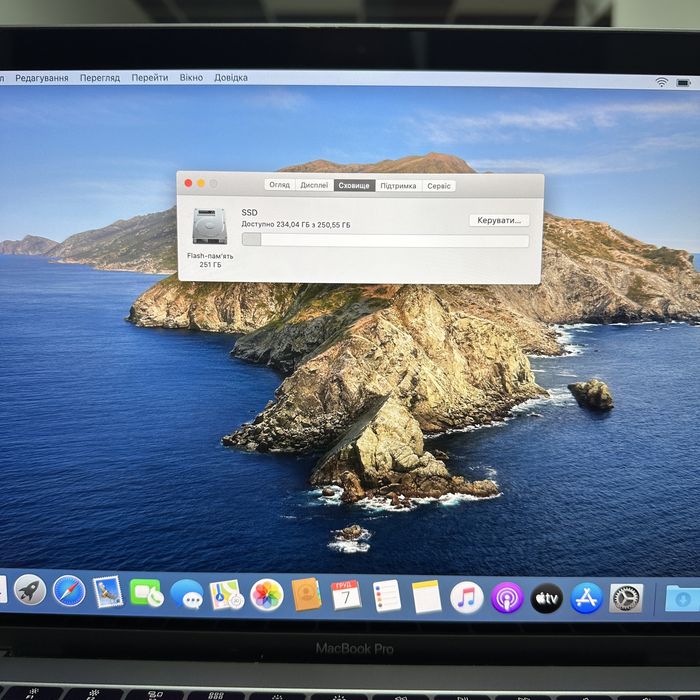
Task: Switch to the Огляд tab
Action: pyautogui.click(x=279, y=185)
